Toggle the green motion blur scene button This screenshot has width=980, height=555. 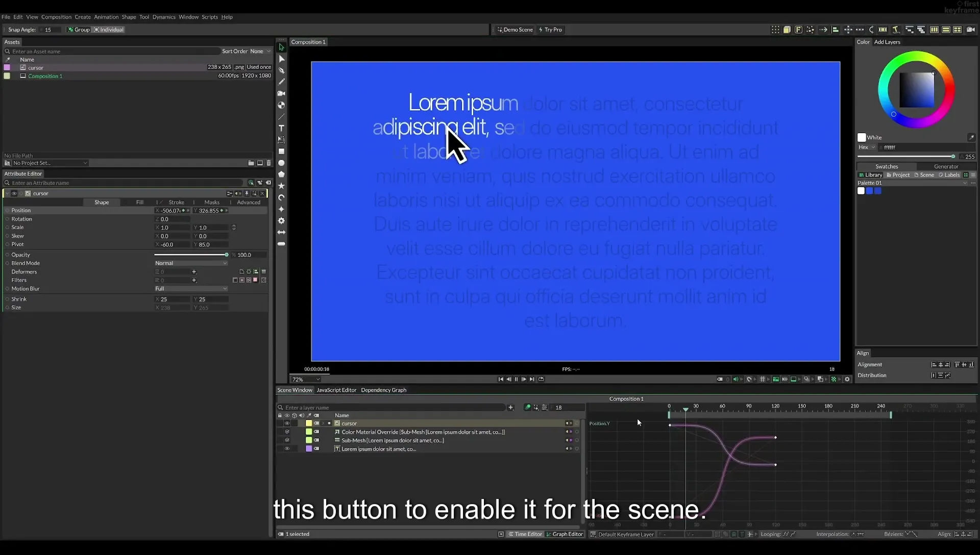pyautogui.click(x=527, y=408)
